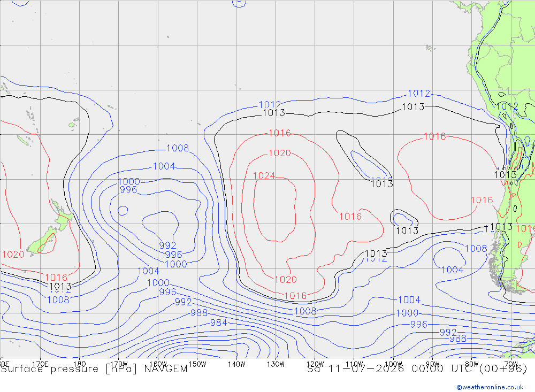Screen dimensions: 535x392
Task: Click the 984 isobar label
Action: pyautogui.click(x=218, y=322)
